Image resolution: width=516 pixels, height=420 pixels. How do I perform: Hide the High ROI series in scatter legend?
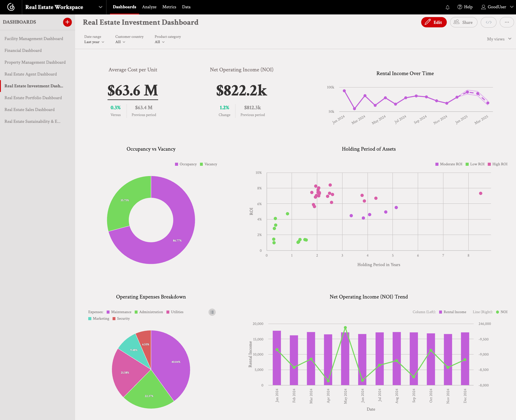(497, 164)
